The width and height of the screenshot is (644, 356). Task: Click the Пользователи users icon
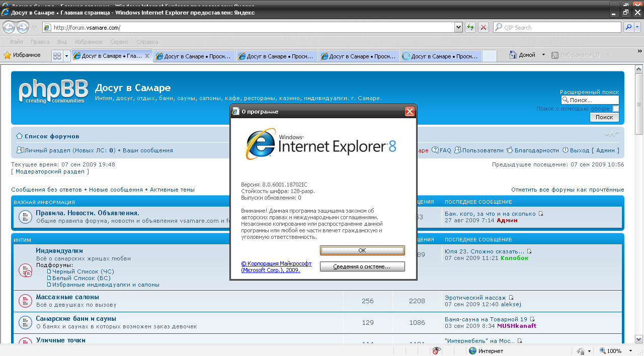(x=457, y=149)
